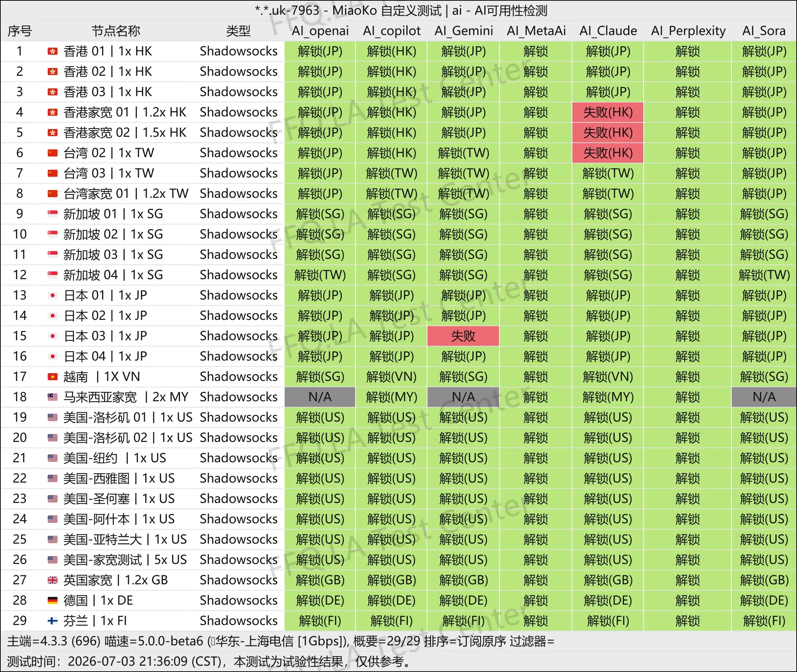Viewport: 797px width, 672px height.
Task: Select the Japan flag for 日本 04
Action: [x=53, y=356]
